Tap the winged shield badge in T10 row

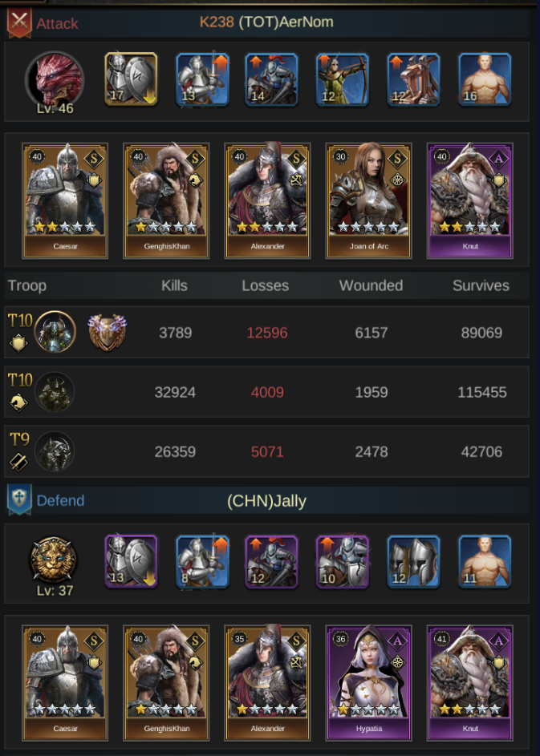click(x=108, y=332)
